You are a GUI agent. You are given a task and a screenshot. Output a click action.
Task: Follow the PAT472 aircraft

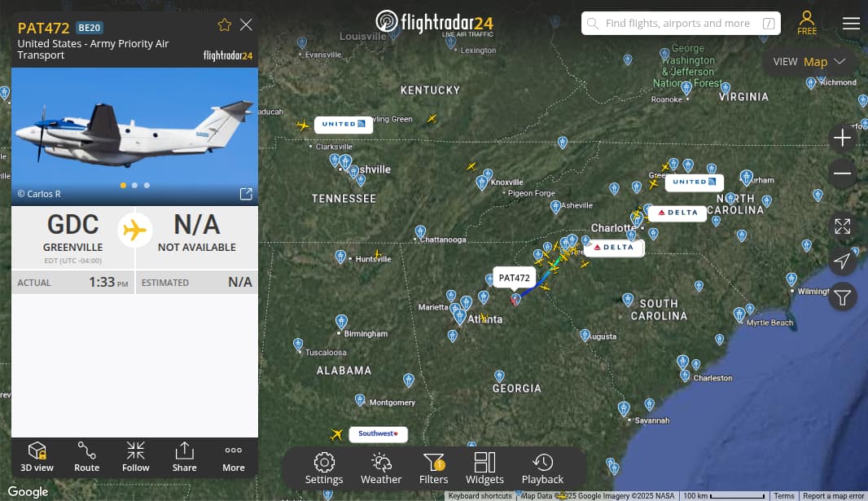point(136,457)
